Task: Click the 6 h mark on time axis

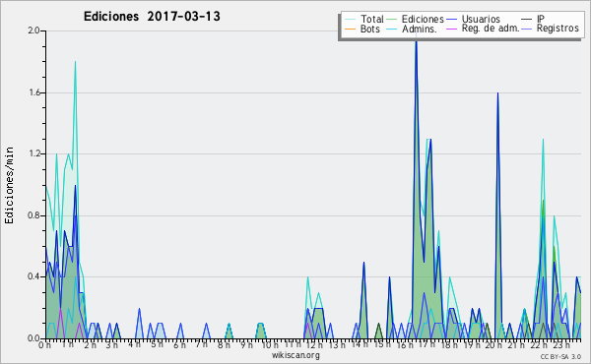Action: [x=179, y=345]
